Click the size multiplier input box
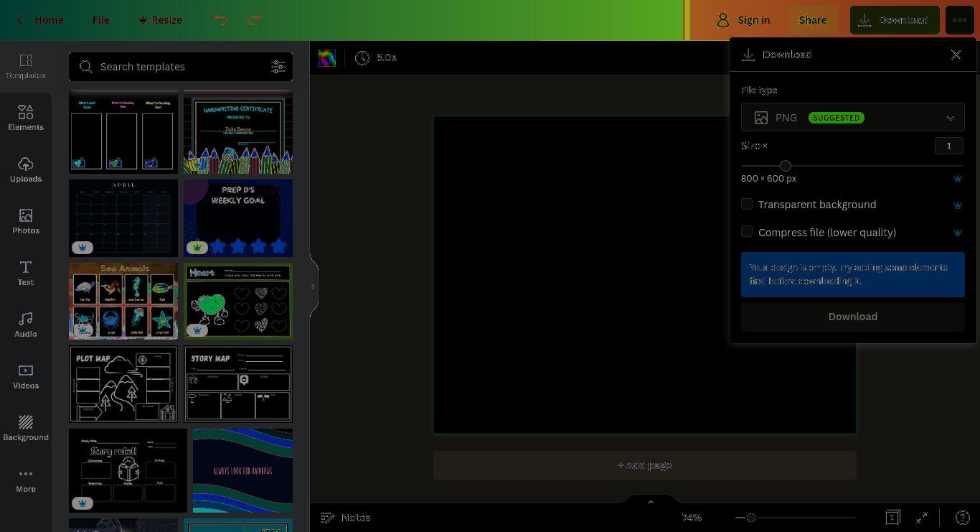 949,146
